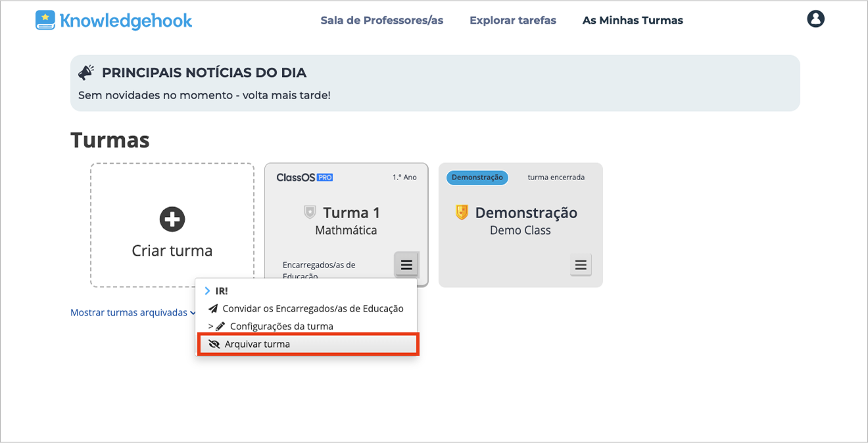The height and width of the screenshot is (443, 868).
Task: Click the pencil icon beside Configurações
Action: point(220,327)
